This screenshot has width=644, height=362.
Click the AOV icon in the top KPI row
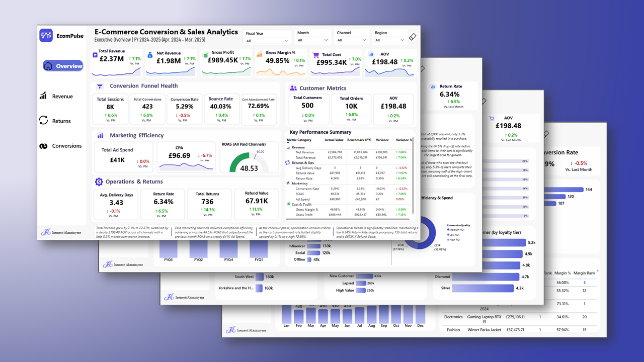pyautogui.click(x=371, y=54)
